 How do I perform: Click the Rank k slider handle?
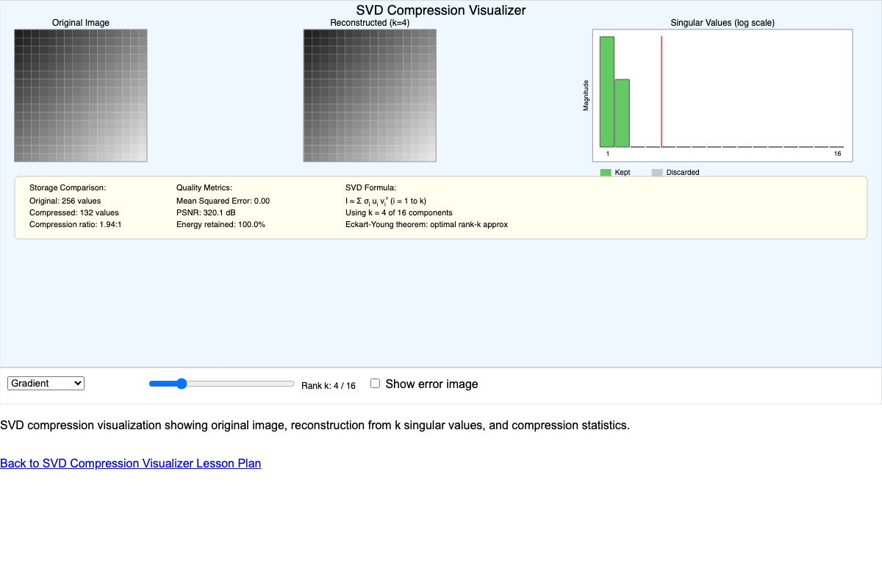tap(182, 384)
